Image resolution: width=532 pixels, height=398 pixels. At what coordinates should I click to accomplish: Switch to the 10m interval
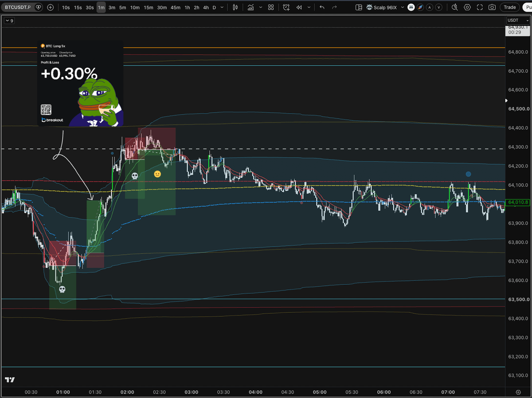coord(135,7)
